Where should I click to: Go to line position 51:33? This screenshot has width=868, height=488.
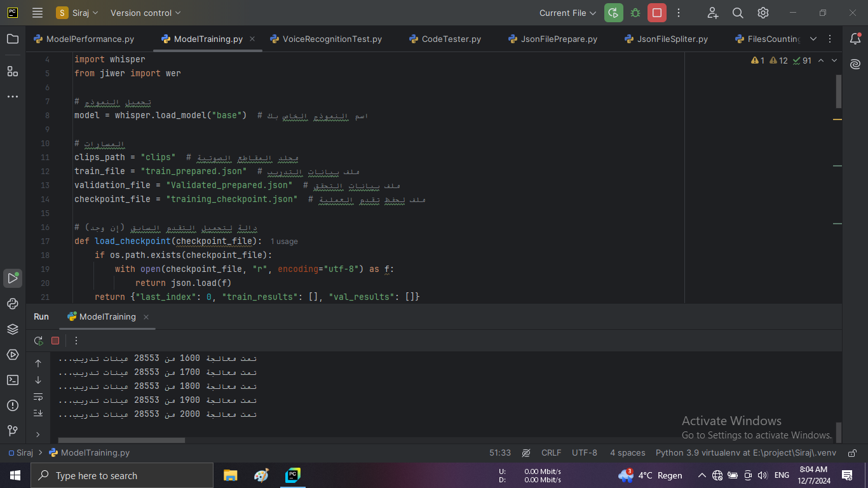tap(500, 453)
